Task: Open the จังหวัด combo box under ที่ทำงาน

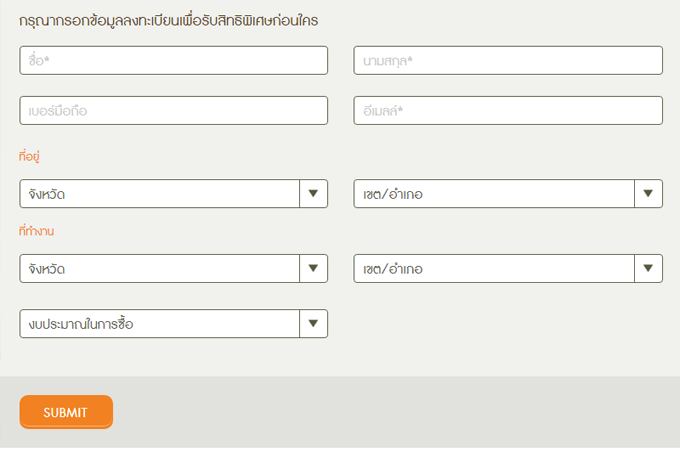Action: pyautogui.click(x=160, y=268)
